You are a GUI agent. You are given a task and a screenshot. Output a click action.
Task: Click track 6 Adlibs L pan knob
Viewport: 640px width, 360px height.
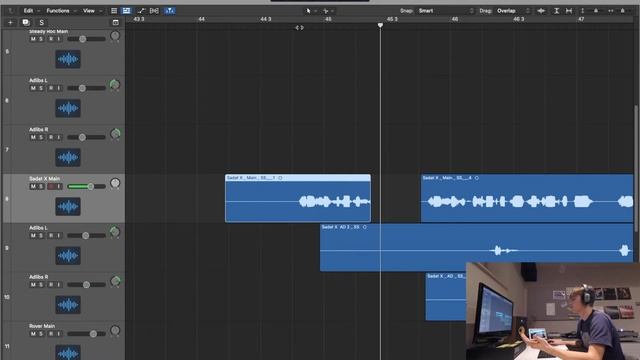115,85
